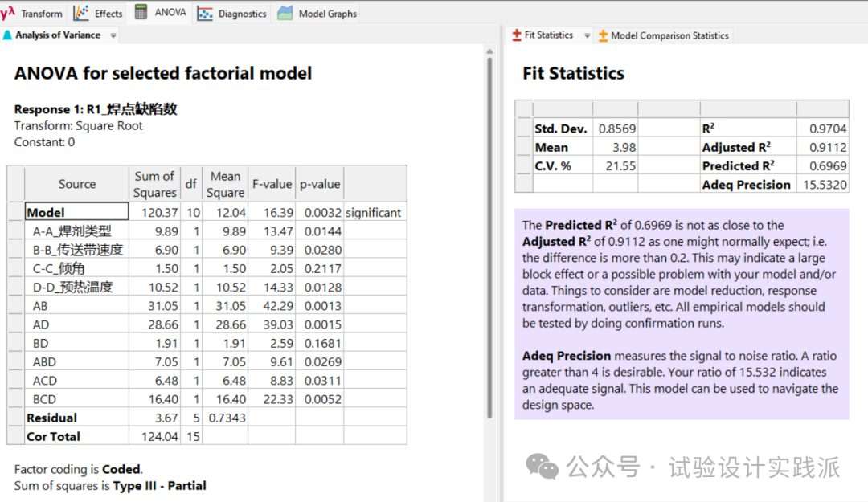Image resolution: width=868 pixels, height=502 pixels.
Task: Click the Diagnostics scatter icon
Action: coord(206,13)
